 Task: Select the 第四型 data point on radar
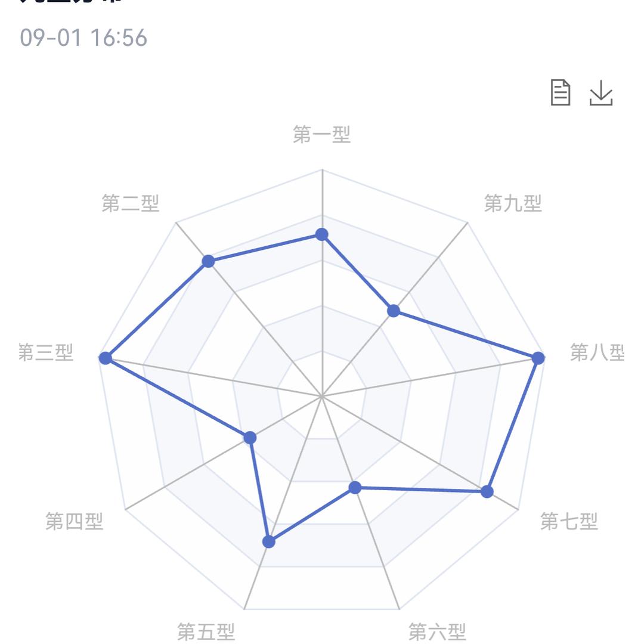coord(250,438)
